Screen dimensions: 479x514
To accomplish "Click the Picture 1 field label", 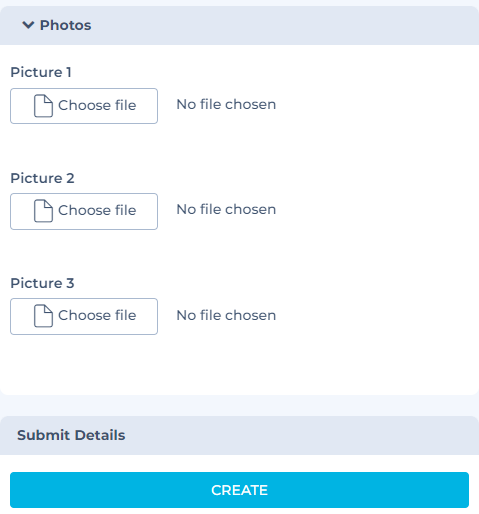I will pyautogui.click(x=41, y=72).
